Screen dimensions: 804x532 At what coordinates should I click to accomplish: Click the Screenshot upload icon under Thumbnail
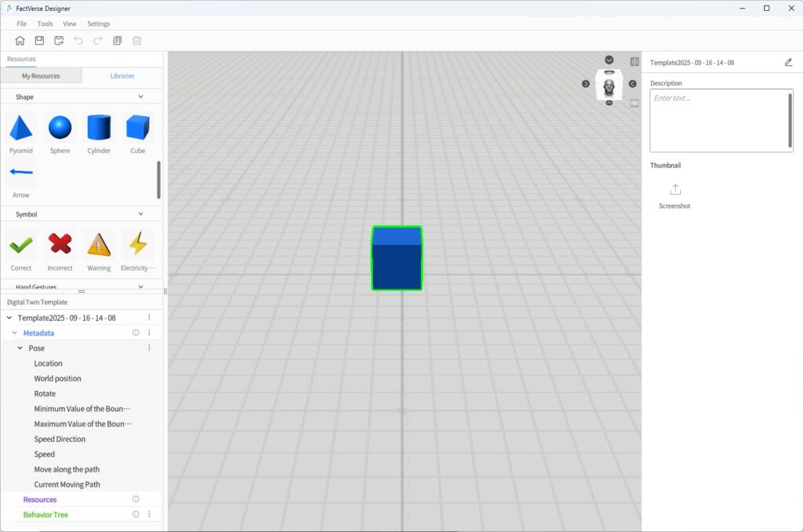[674, 190]
